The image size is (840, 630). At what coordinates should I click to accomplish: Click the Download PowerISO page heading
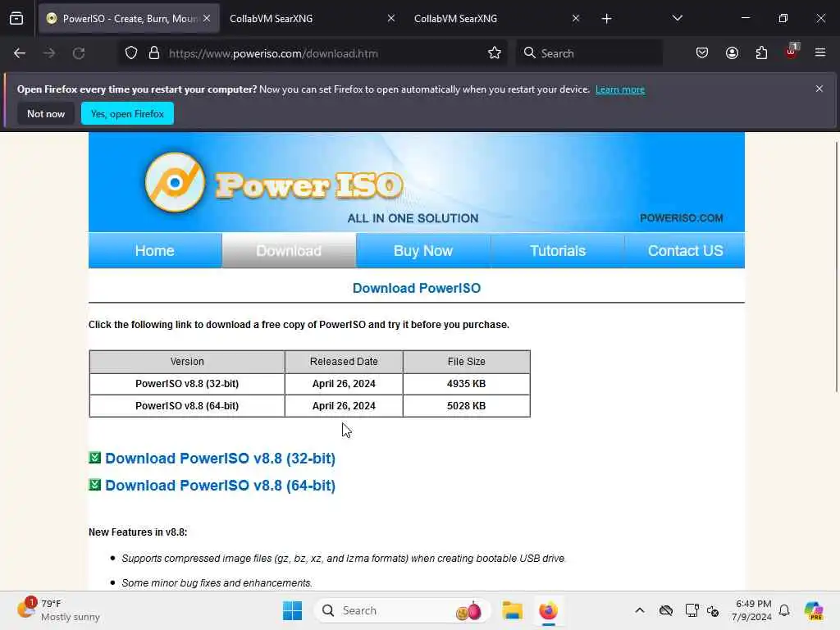[x=416, y=288]
